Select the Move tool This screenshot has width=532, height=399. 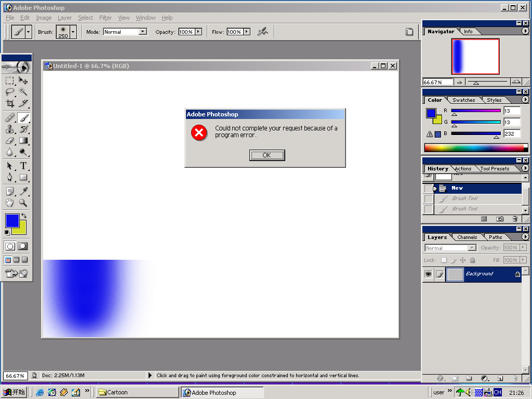23,81
